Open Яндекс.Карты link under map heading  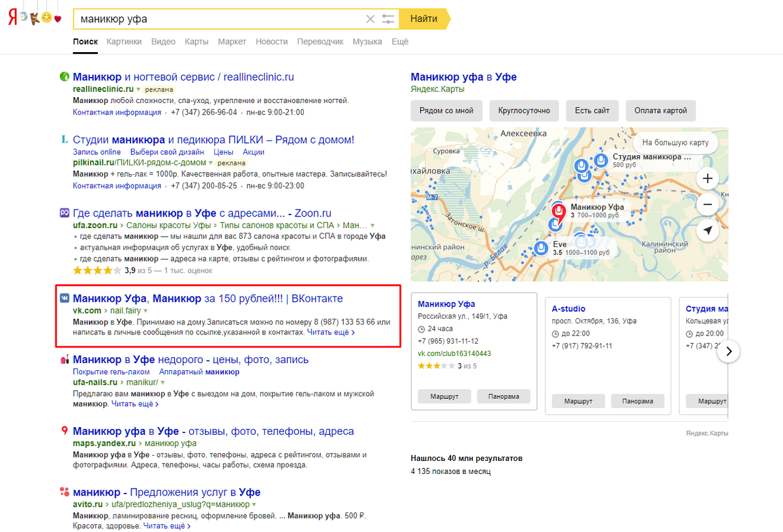point(438,89)
